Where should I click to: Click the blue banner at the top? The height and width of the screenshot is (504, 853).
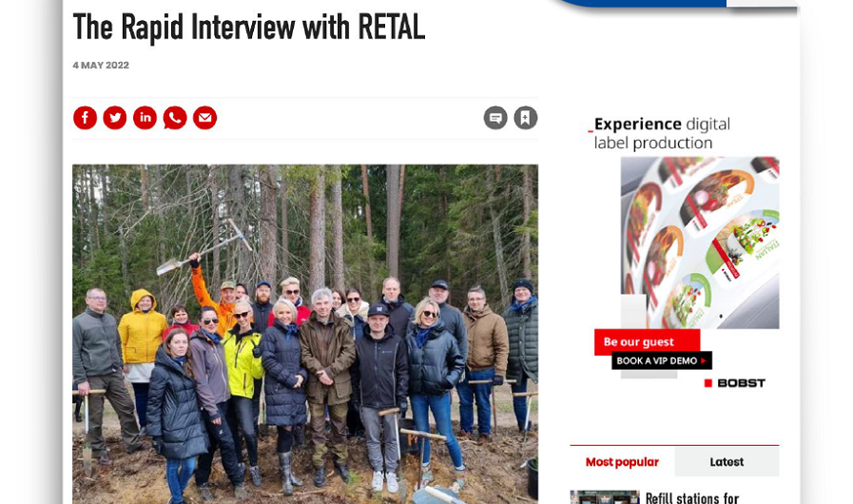[x=642, y=3]
